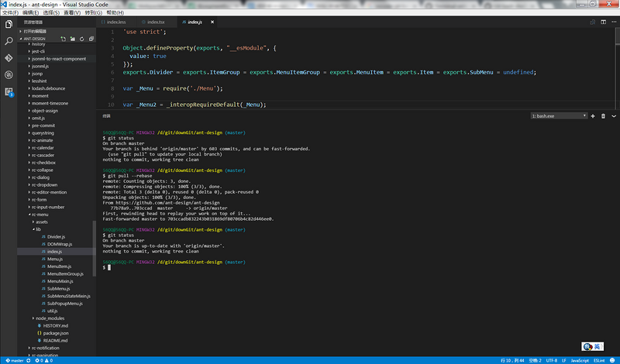
Task: Open the 文件(F) menu
Action: 11,12
